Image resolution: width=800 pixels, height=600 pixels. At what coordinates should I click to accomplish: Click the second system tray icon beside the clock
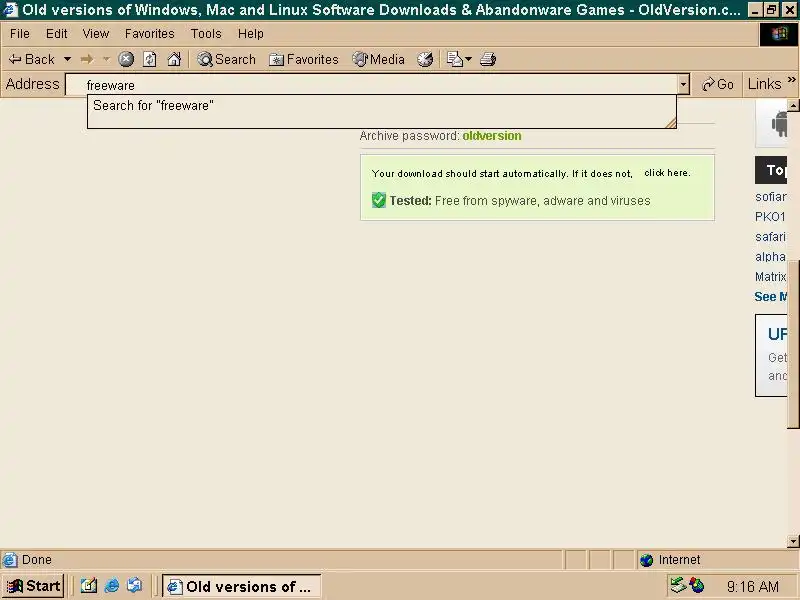tap(697, 585)
